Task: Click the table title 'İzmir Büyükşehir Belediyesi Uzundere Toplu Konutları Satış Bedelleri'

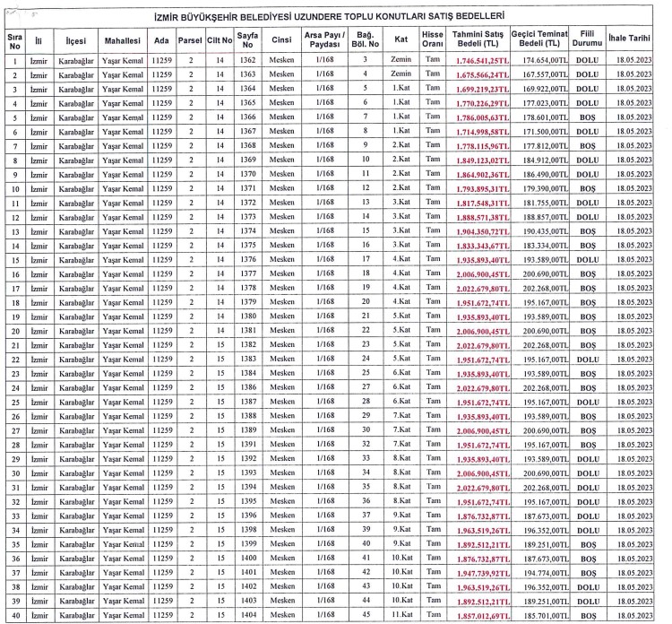Action: click(x=329, y=17)
